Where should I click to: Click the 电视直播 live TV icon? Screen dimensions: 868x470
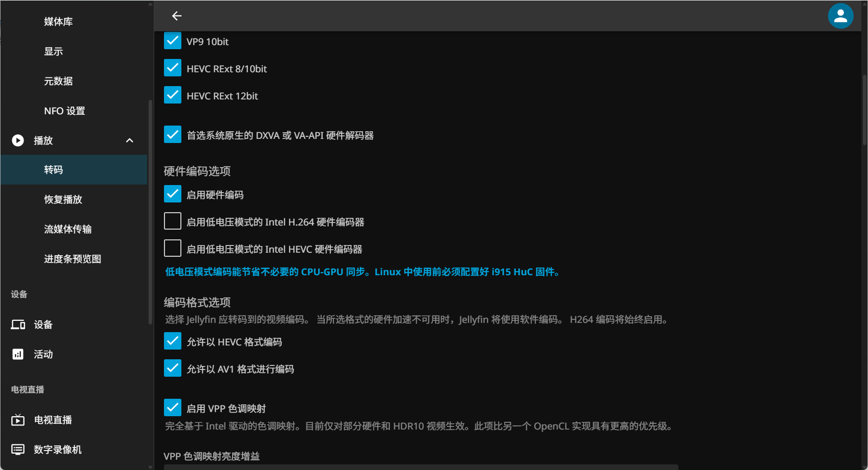tap(18, 420)
